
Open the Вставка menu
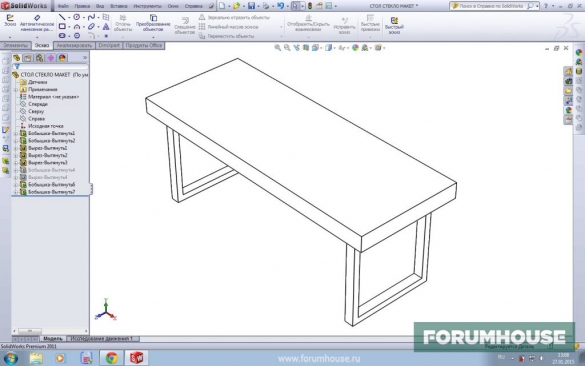(119, 6)
